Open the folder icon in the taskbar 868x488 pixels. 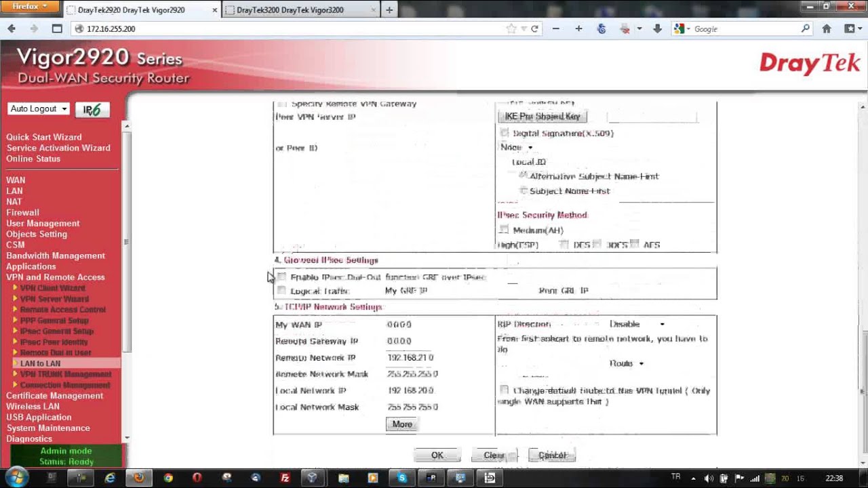[343, 478]
